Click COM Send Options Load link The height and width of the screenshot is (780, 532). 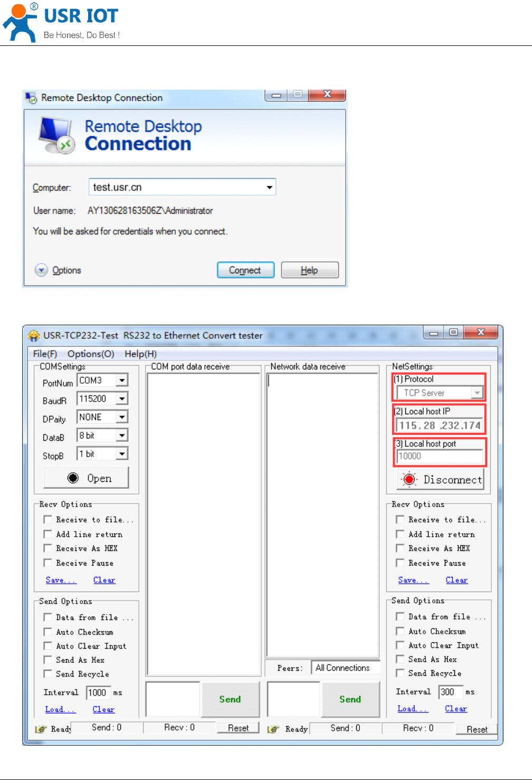(x=60, y=709)
